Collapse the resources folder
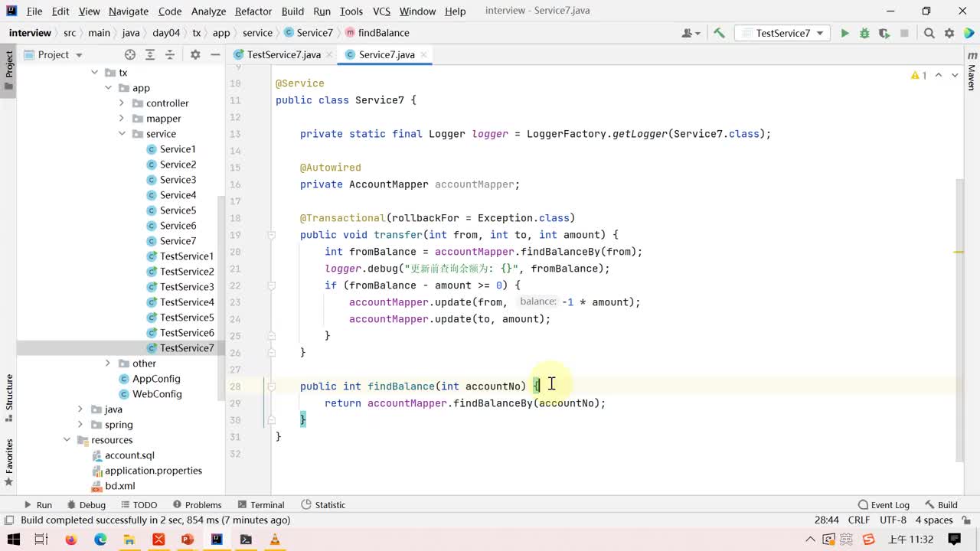980x551 pixels. [67, 440]
